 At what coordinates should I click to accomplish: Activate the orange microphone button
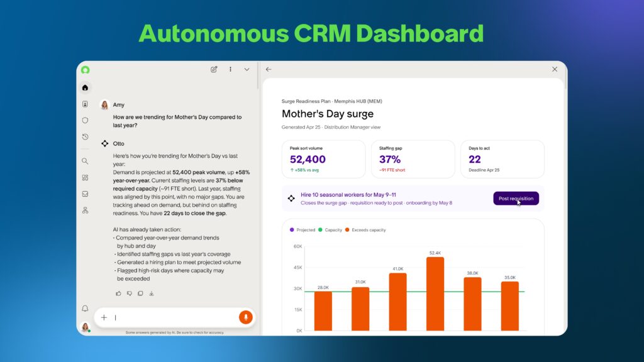point(246,317)
